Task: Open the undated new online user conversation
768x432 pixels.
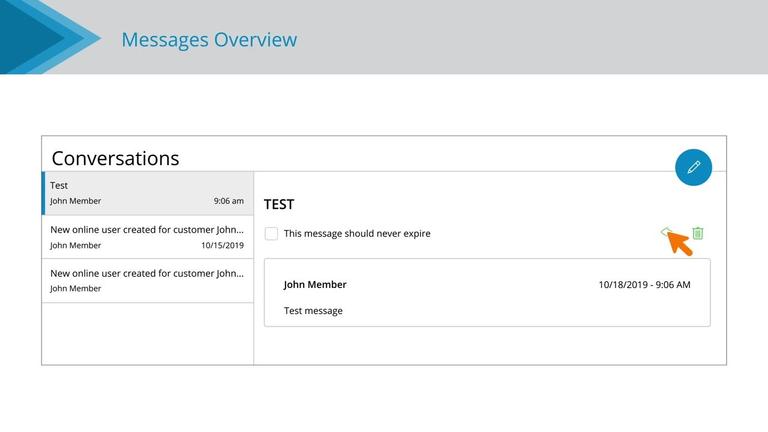Action: [x=148, y=281]
